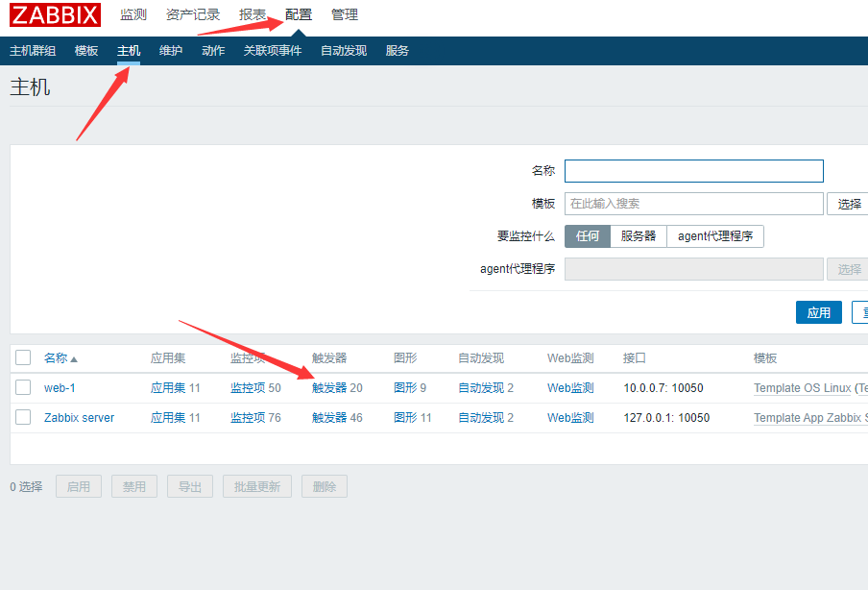Image resolution: width=868 pixels, height=590 pixels.
Task: Click the blue 应用 filter button
Action: 819,312
